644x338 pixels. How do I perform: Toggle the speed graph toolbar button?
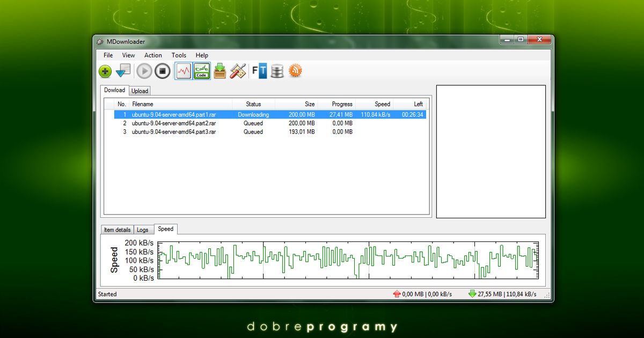pos(183,71)
